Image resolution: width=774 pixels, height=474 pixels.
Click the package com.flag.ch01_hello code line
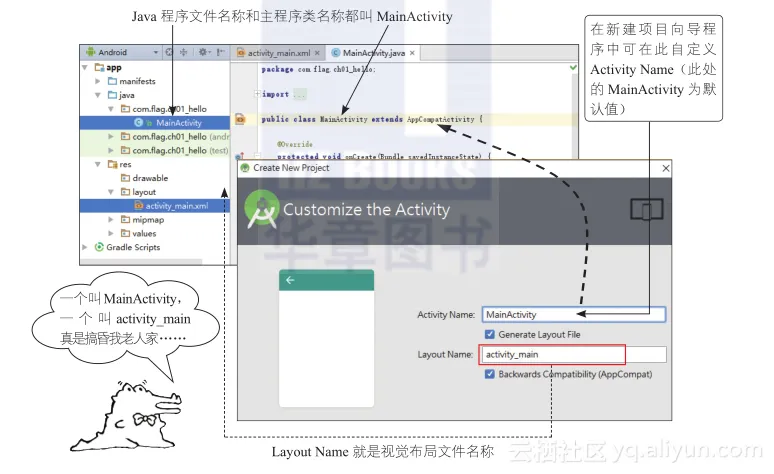coord(318,69)
